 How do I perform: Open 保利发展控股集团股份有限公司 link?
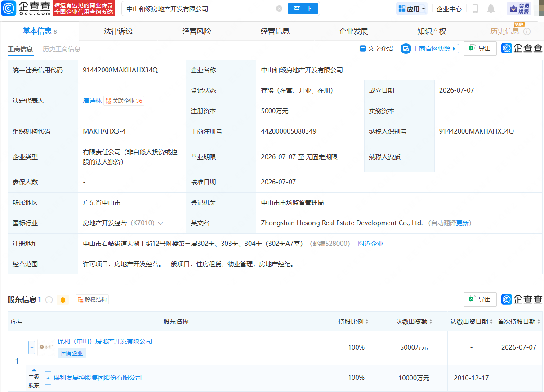[98, 378]
